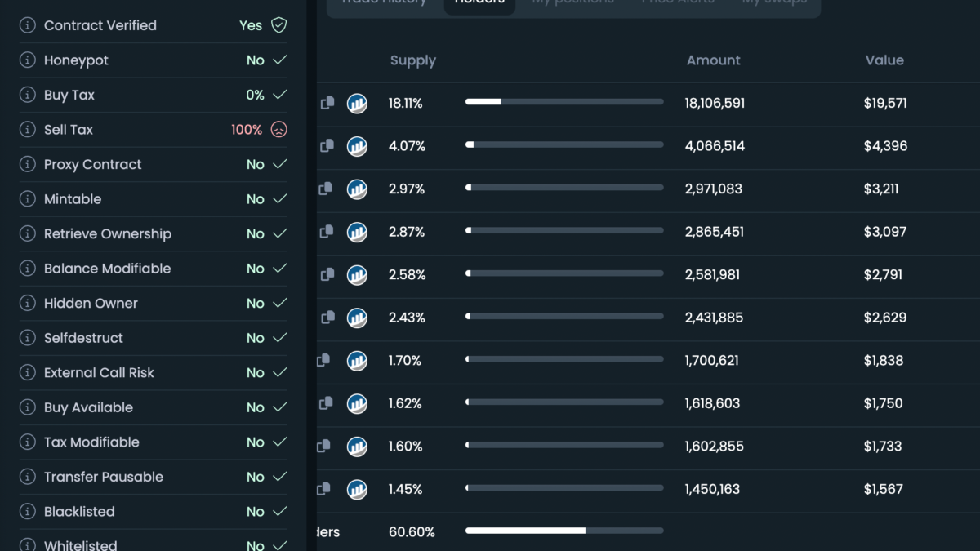
Task: Click the 60.60% total holders bar
Action: pyautogui.click(x=564, y=531)
